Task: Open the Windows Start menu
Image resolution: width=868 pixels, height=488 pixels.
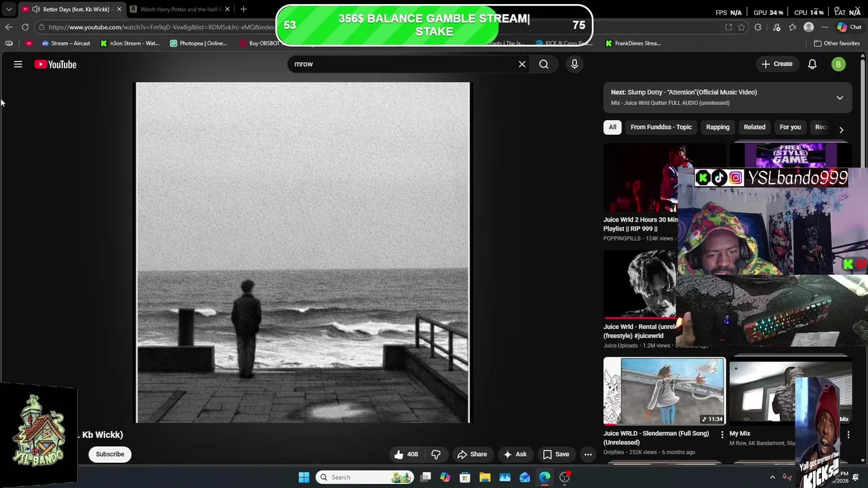Action: (x=304, y=477)
